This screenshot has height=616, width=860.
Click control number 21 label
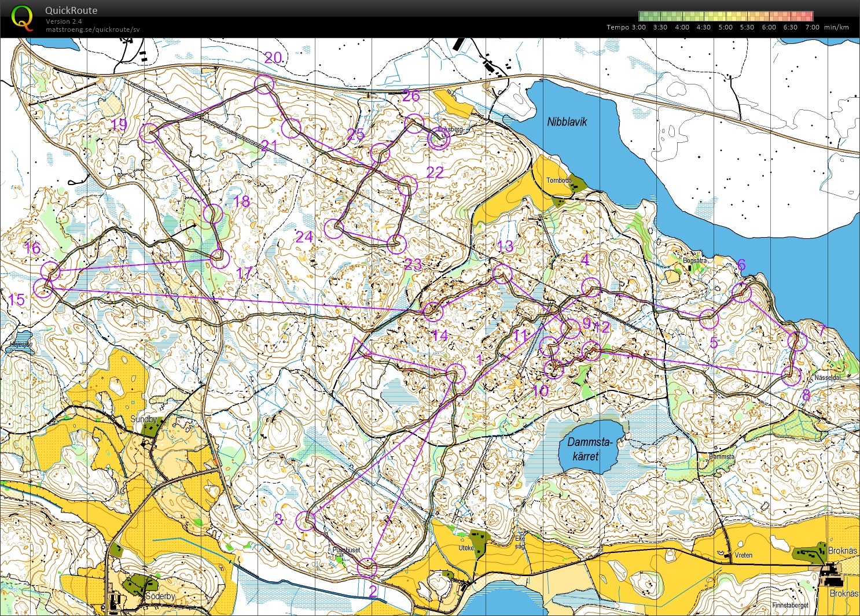(x=269, y=146)
